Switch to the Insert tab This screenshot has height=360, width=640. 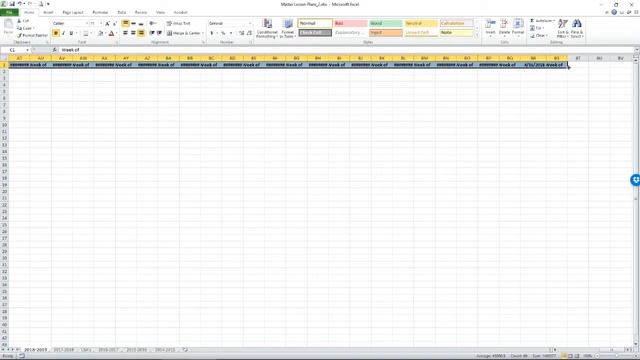point(48,12)
